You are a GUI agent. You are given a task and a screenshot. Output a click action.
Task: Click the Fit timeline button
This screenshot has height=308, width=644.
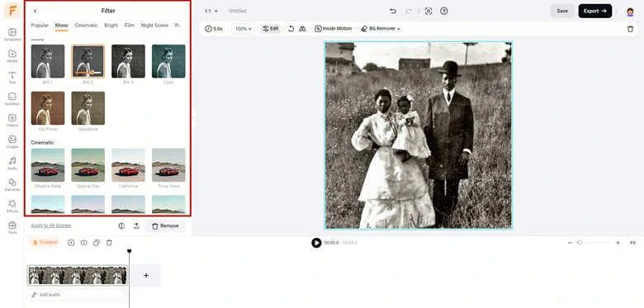pyautogui.click(x=633, y=243)
